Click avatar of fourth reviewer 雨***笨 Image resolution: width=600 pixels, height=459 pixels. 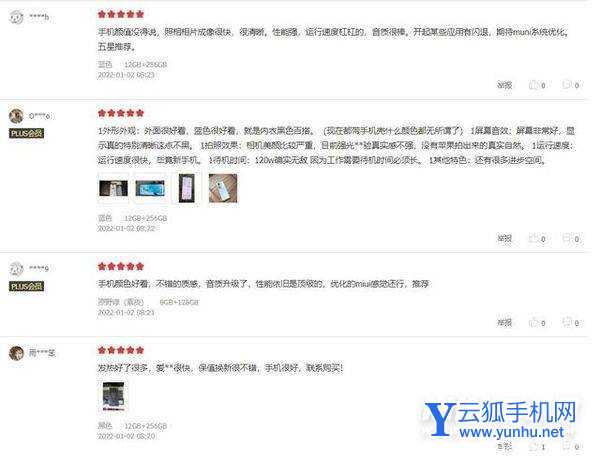[x=16, y=353]
